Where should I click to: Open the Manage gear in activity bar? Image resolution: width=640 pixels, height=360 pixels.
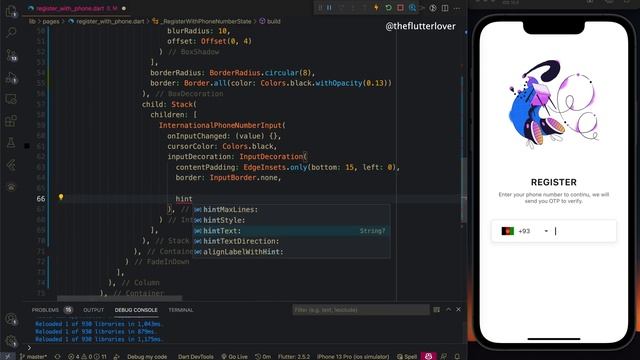11,341
